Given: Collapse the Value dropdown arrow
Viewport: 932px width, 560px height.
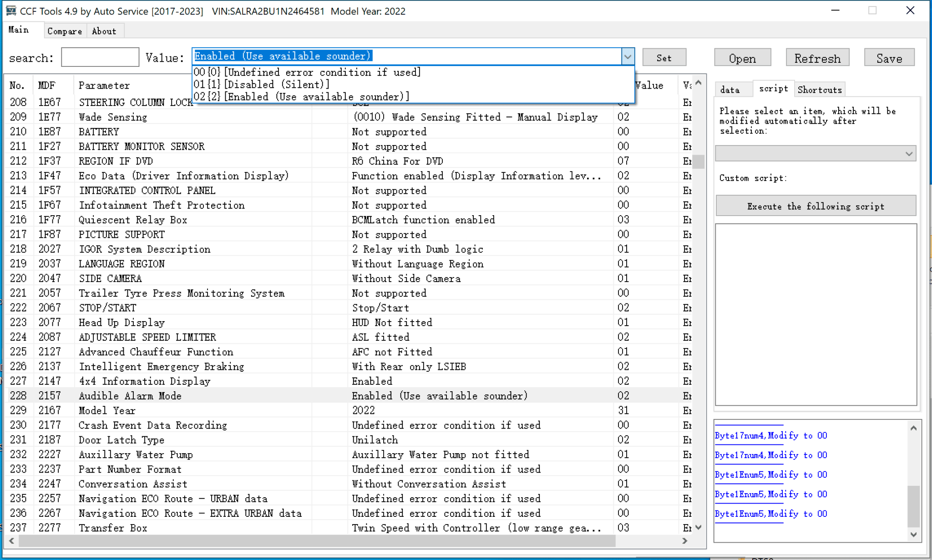Looking at the screenshot, I should point(628,56).
